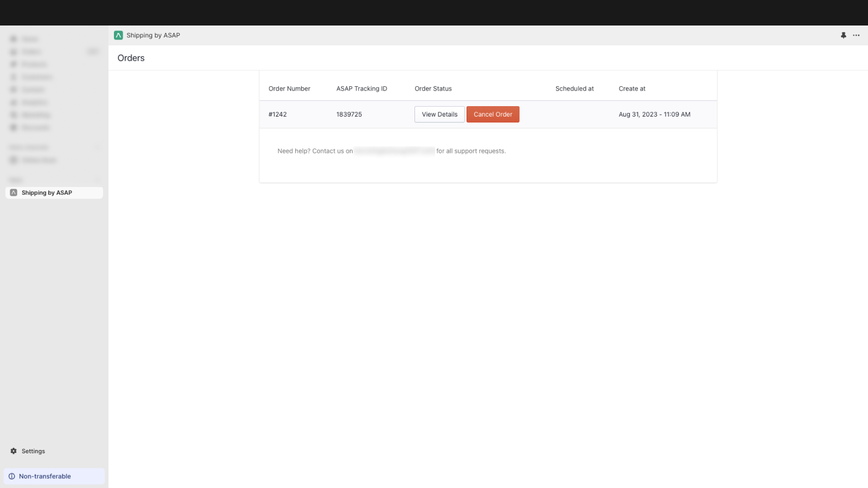Pin the app using the pin icon
This screenshot has width=868, height=488.
coord(844,35)
